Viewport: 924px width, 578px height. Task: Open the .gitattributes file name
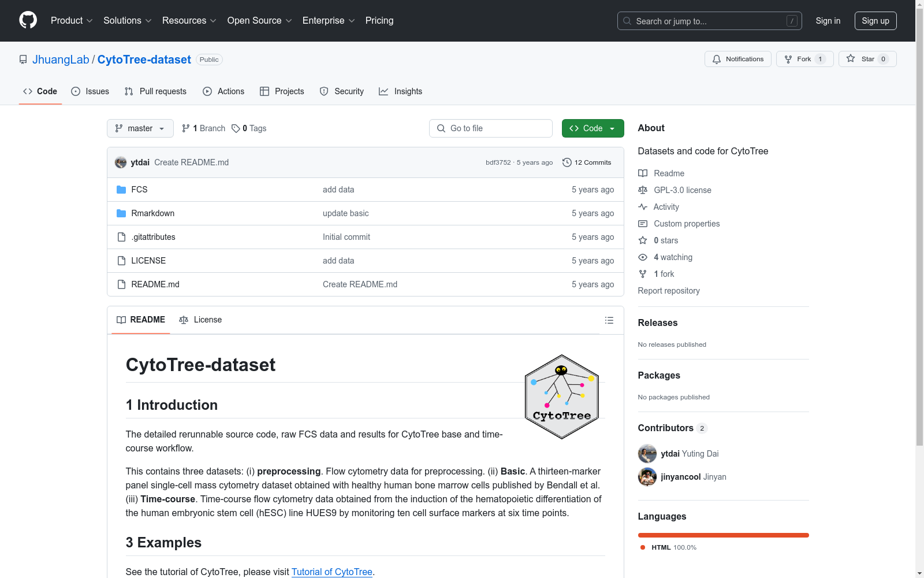(x=153, y=237)
